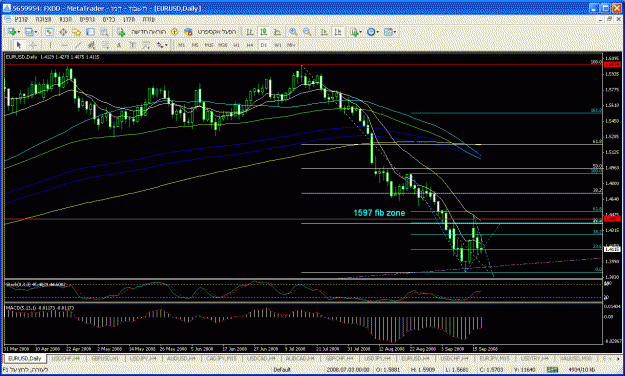Show the Data Window icon

[x=63, y=32]
